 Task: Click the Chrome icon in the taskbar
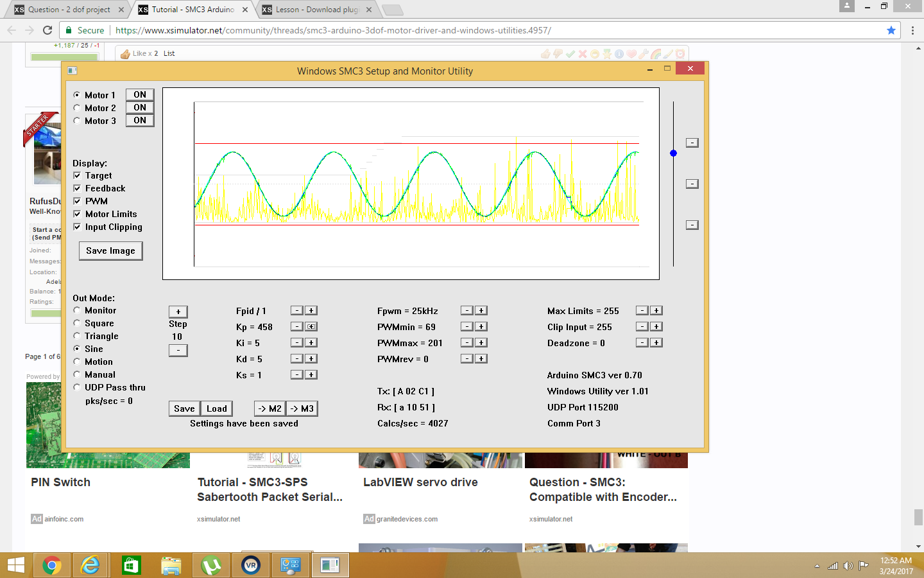(52, 565)
